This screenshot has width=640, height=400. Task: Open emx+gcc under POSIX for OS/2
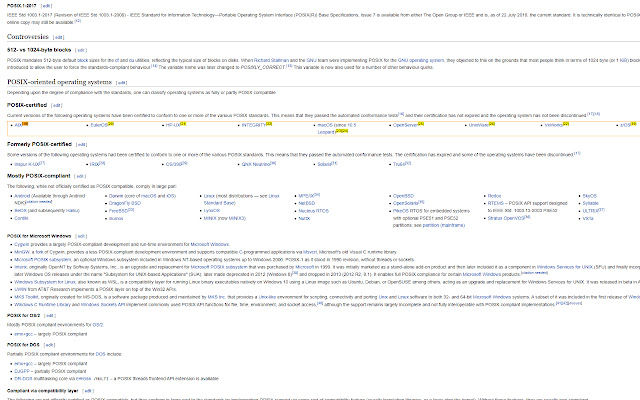(23, 334)
